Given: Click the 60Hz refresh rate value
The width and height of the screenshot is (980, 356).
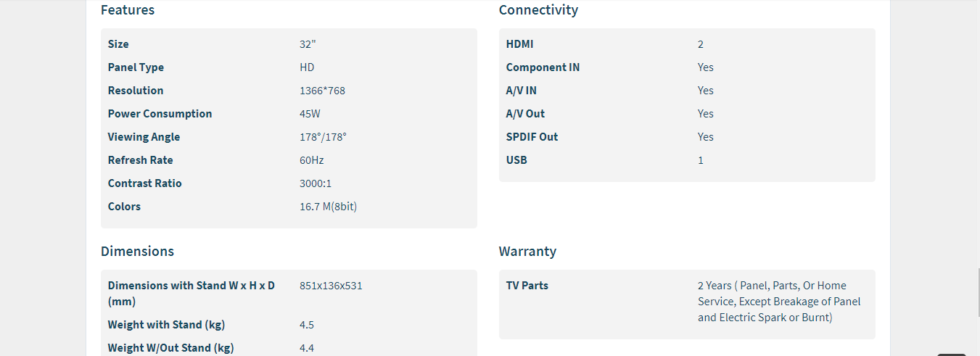Looking at the screenshot, I should [x=312, y=160].
